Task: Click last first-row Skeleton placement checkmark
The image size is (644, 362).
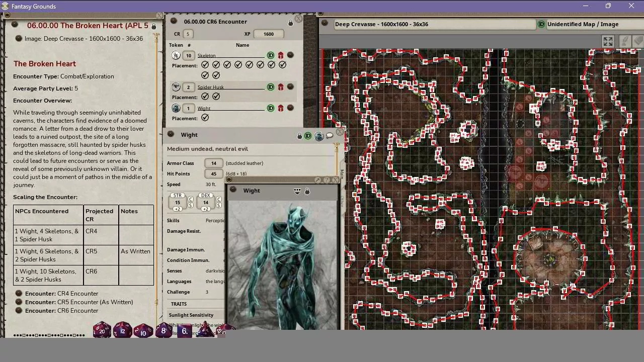Action: (x=282, y=65)
